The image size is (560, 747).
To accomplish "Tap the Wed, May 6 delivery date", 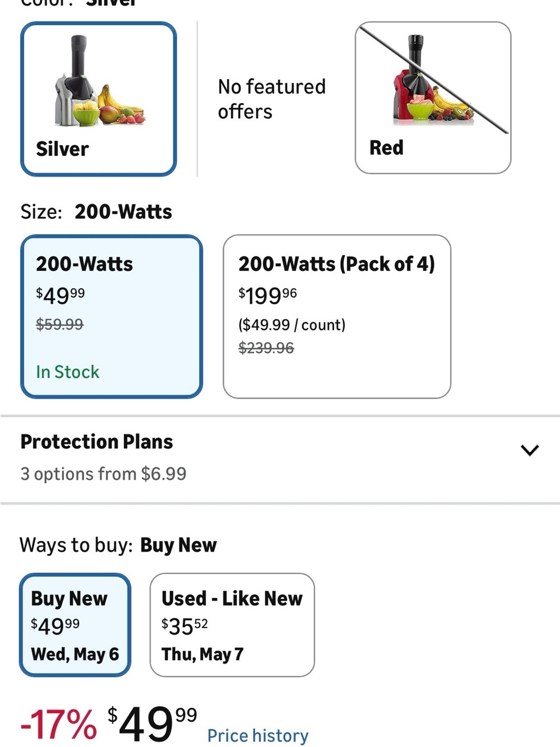I will tap(75, 654).
